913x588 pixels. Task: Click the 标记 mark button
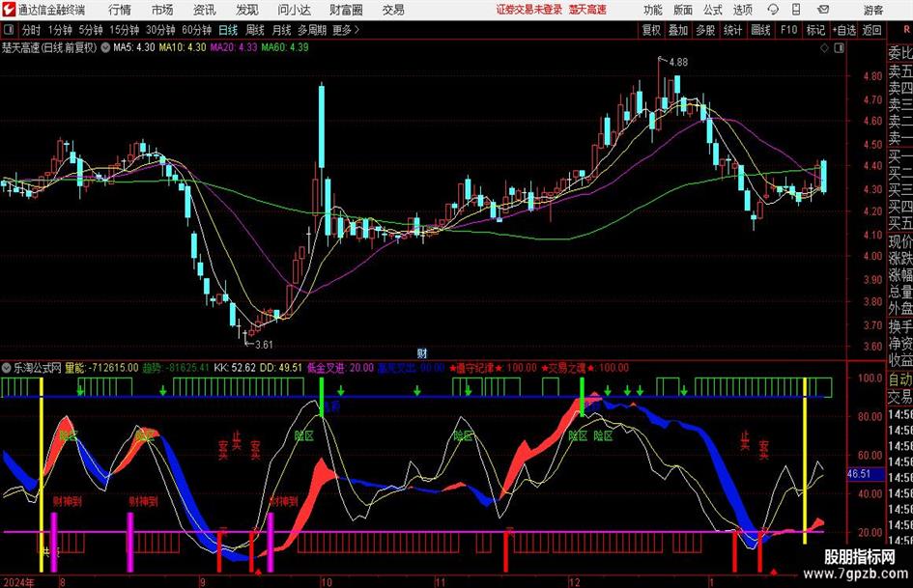tap(815, 30)
